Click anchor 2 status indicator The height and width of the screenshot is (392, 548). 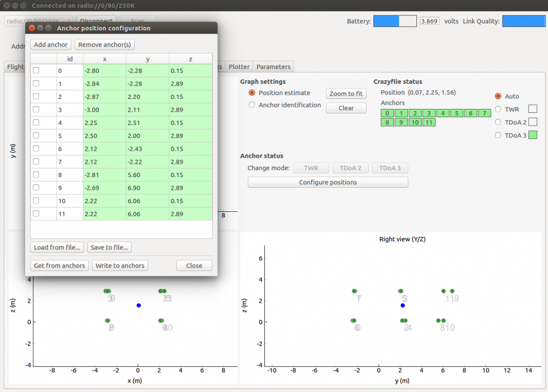[x=415, y=113]
